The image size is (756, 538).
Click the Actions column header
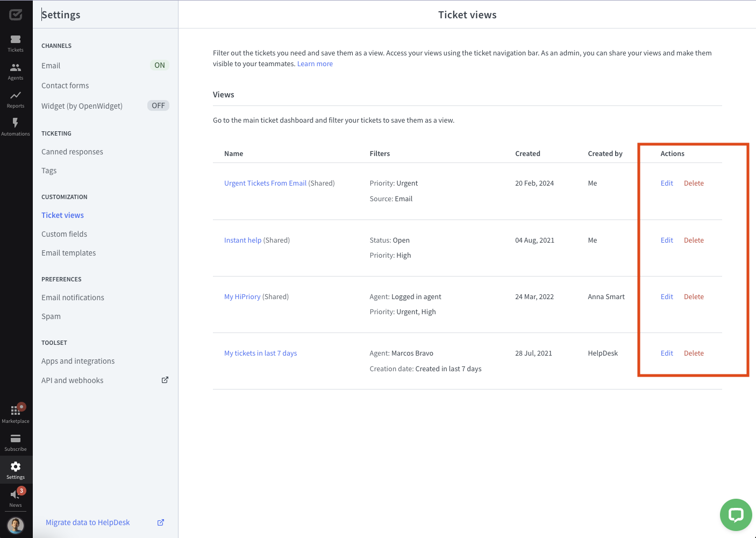672,153
